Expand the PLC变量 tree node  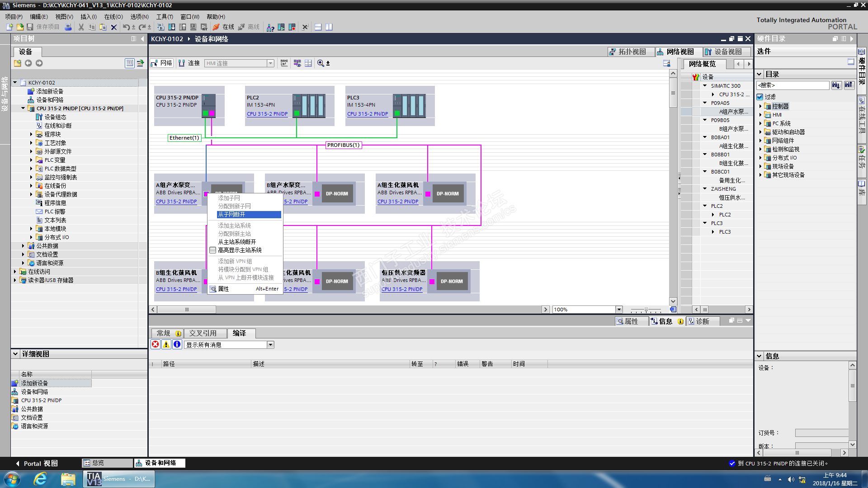click(31, 160)
